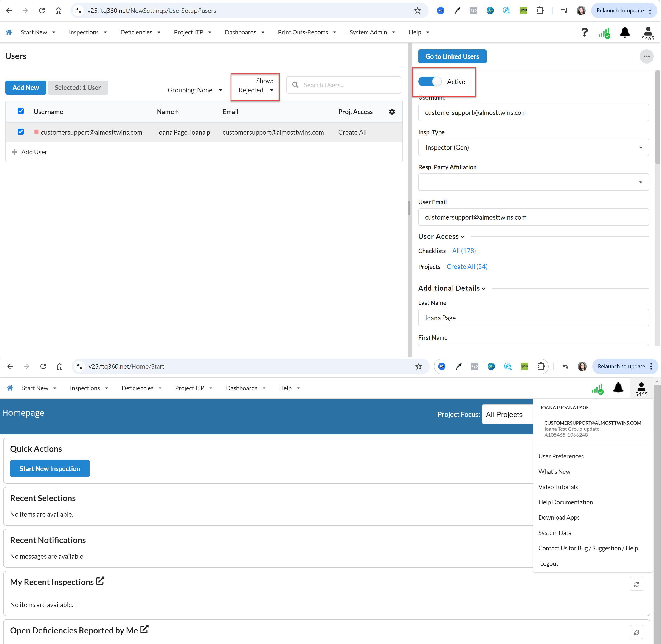Click the Search Users input field

343,85
